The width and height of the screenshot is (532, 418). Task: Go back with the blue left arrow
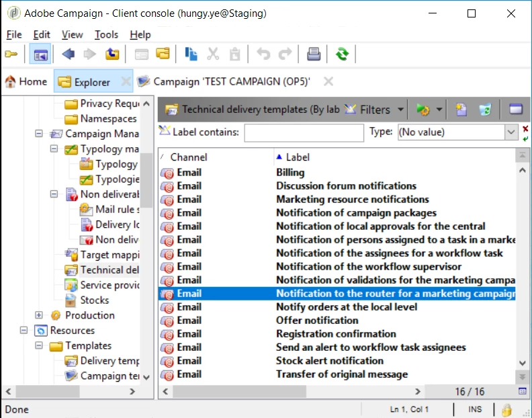click(x=69, y=54)
